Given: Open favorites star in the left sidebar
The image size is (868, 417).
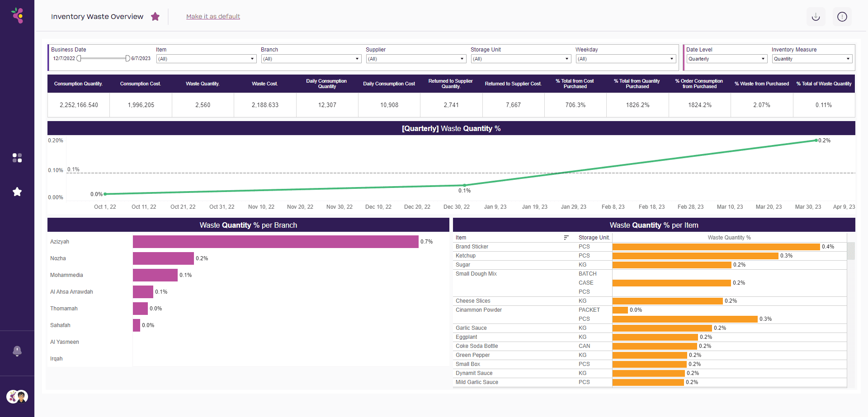Looking at the screenshot, I should click(17, 192).
